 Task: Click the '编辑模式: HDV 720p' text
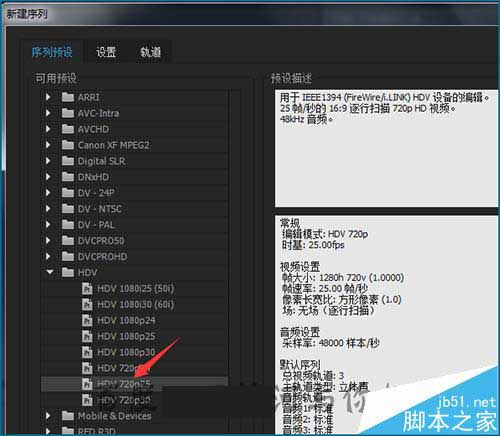point(325,234)
